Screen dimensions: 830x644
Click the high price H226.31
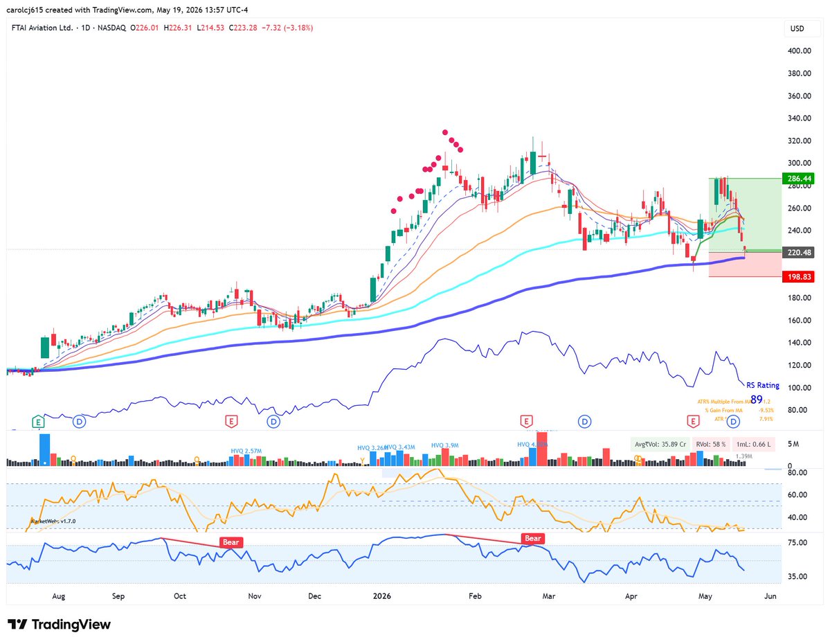point(177,28)
